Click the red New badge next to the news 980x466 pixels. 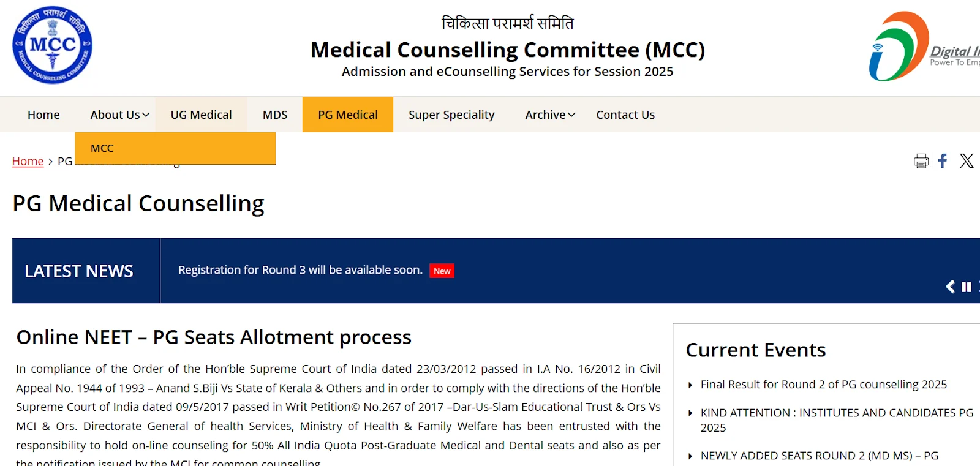point(442,270)
